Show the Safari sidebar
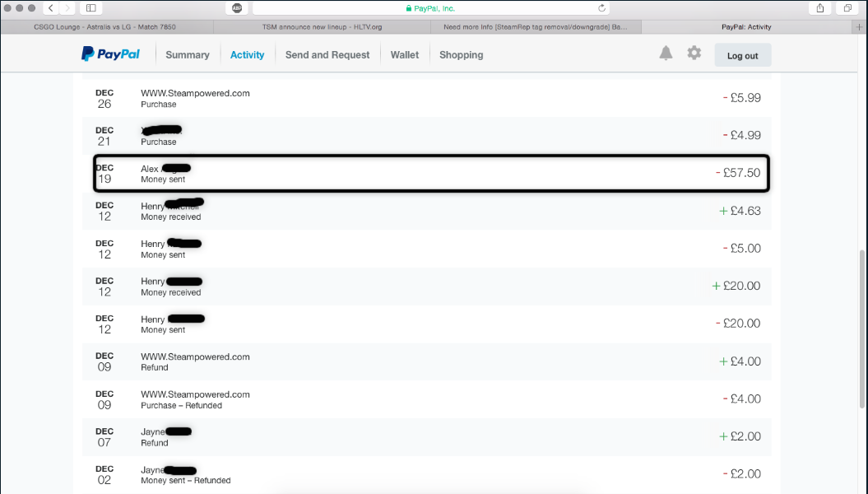The image size is (868, 494). click(x=91, y=8)
